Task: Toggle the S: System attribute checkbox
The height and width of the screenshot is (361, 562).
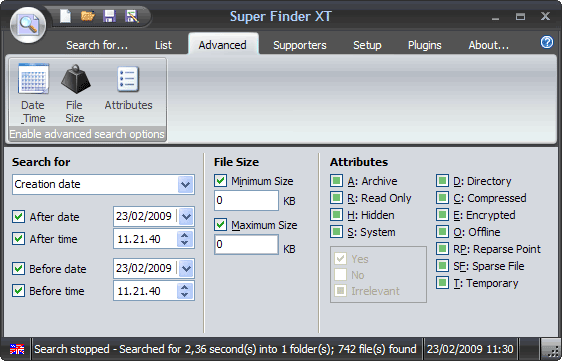Action: click(x=336, y=232)
